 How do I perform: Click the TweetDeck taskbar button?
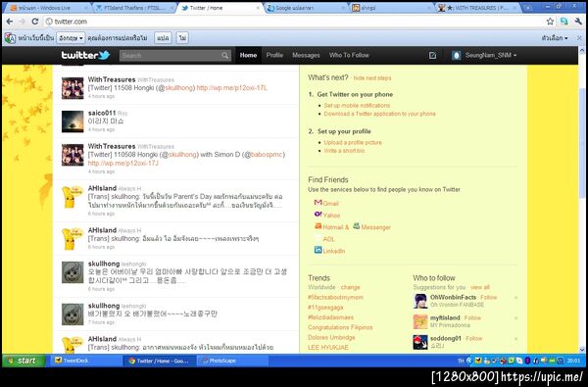click(x=86, y=361)
